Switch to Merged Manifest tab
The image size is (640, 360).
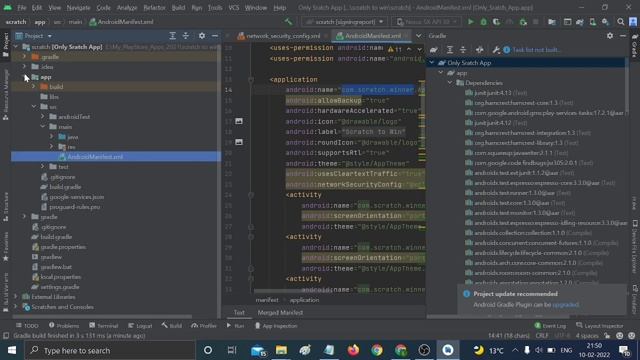280,313
